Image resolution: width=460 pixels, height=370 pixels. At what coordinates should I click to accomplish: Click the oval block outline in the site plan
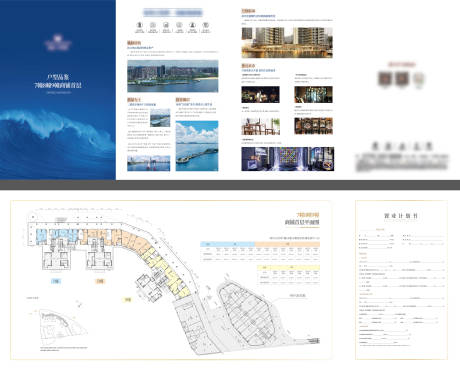click(x=246, y=314)
